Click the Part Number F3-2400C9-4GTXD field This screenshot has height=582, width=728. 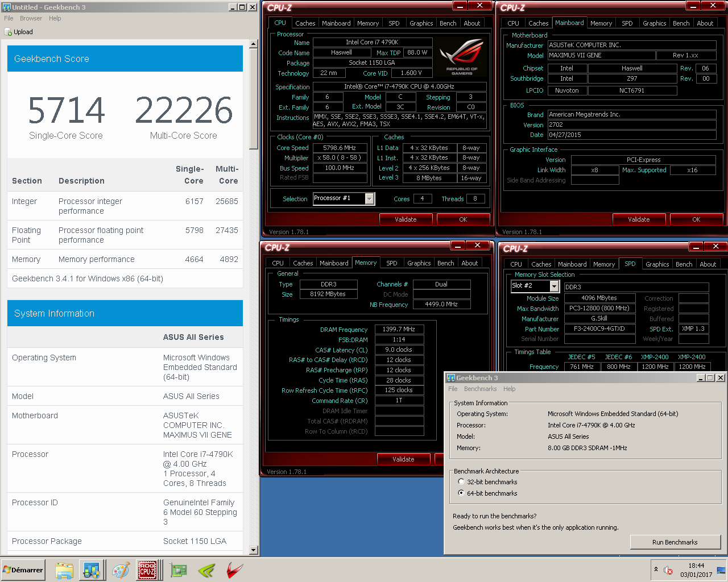click(599, 329)
